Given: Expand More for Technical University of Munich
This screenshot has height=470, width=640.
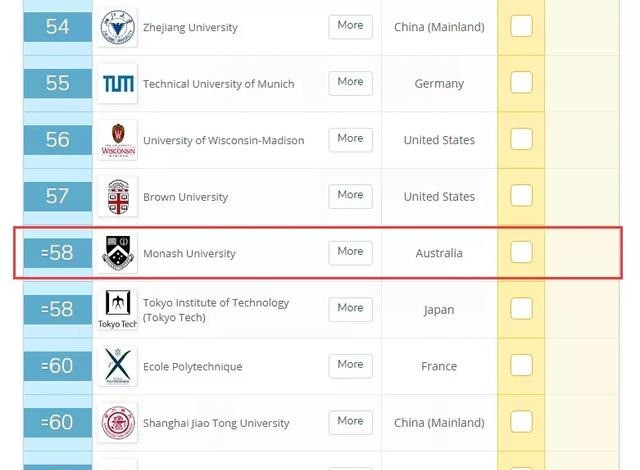Looking at the screenshot, I should (350, 83).
